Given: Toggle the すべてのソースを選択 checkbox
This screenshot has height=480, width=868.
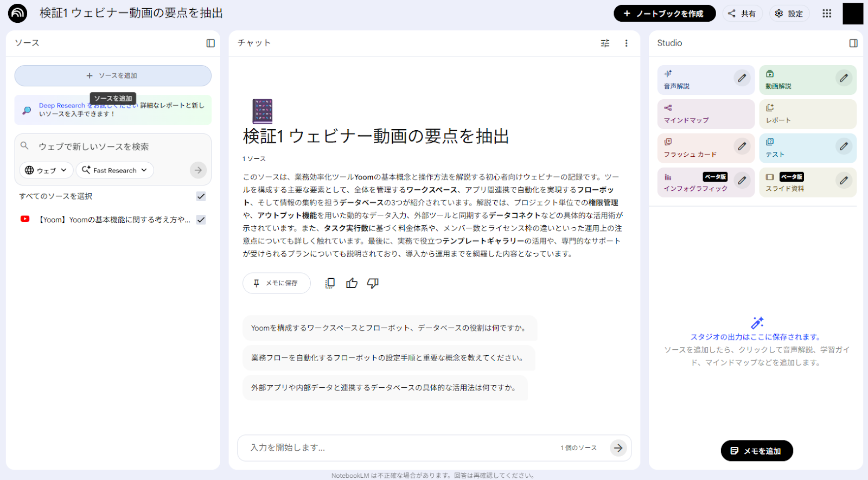Looking at the screenshot, I should (x=201, y=196).
